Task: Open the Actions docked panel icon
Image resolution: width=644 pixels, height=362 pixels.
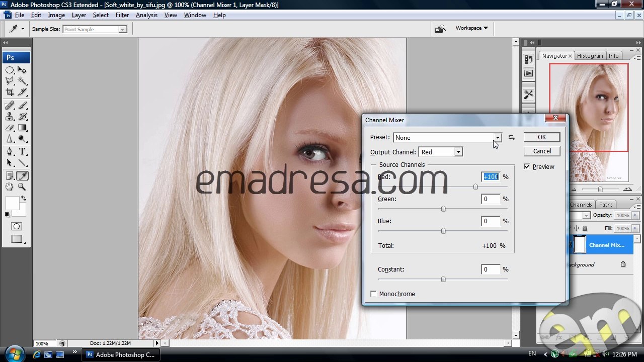Action: pos(528,73)
